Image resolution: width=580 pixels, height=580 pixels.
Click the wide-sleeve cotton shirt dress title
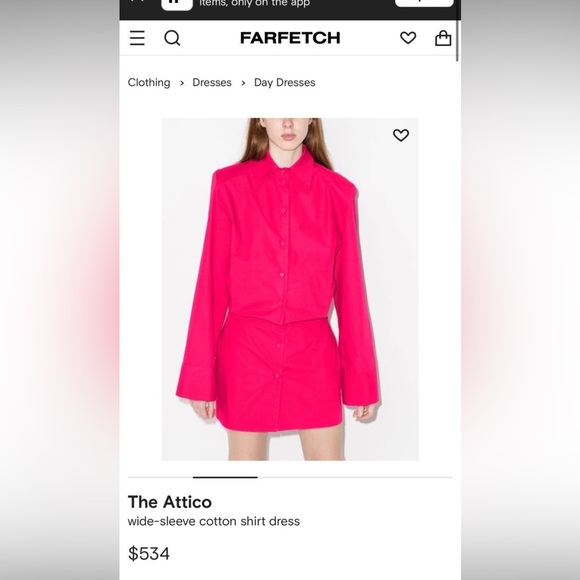214,521
